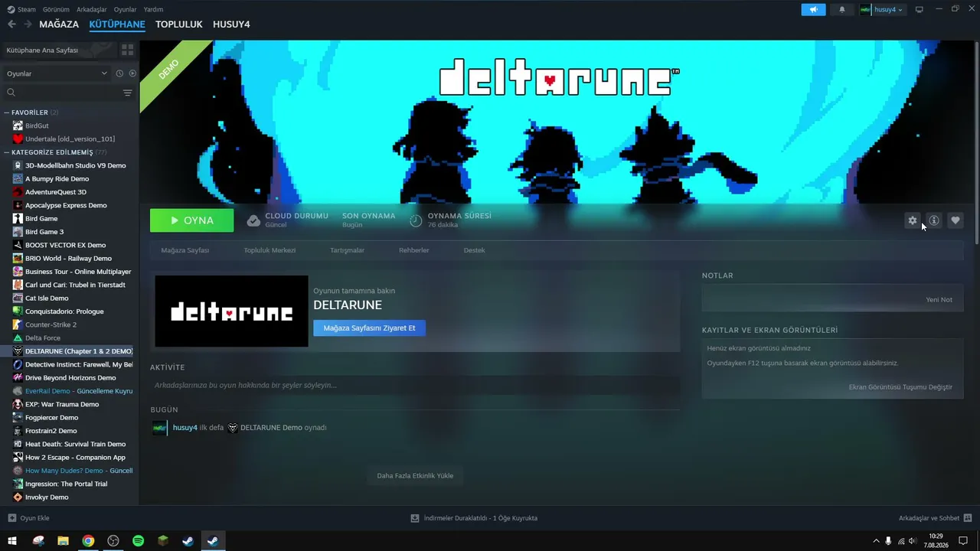Select the BirdGut game icon
The width and height of the screenshot is (980, 551).
18,126
